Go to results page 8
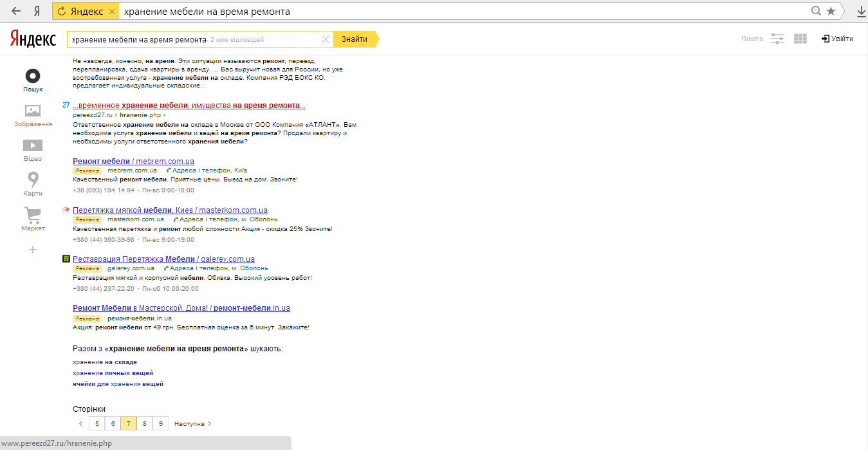868x451 pixels. coord(145,424)
